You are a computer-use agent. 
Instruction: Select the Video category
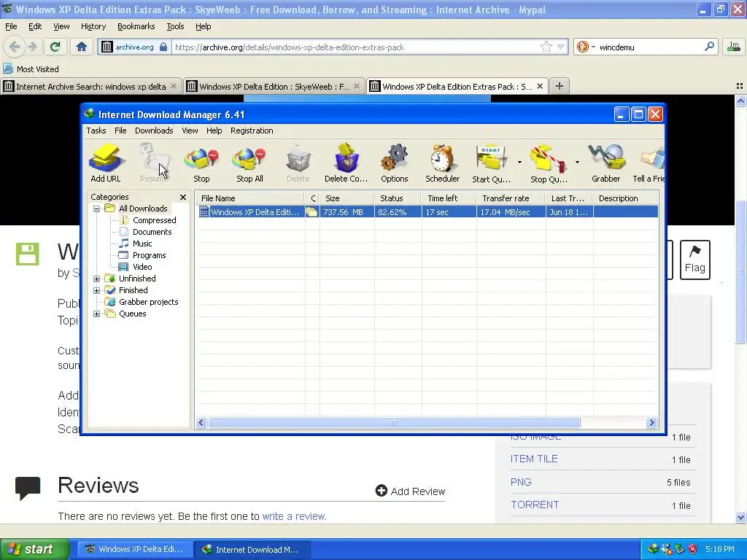(x=142, y=267)
